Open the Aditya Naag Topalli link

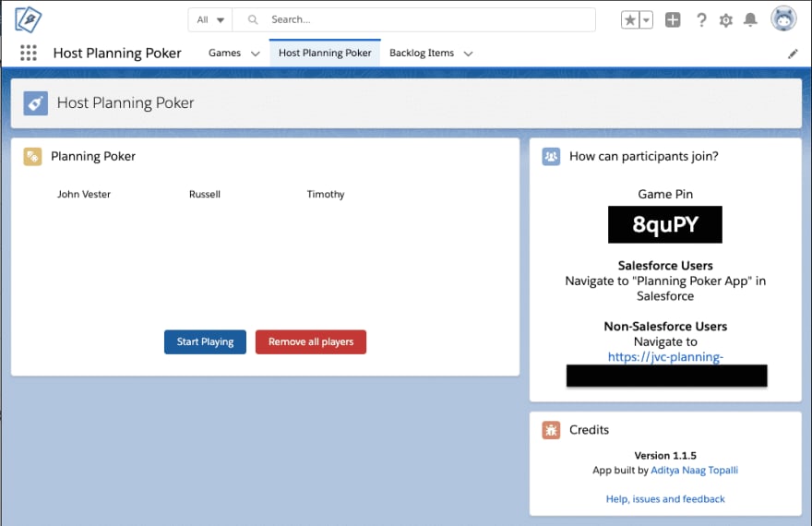(x=694, y=470)
